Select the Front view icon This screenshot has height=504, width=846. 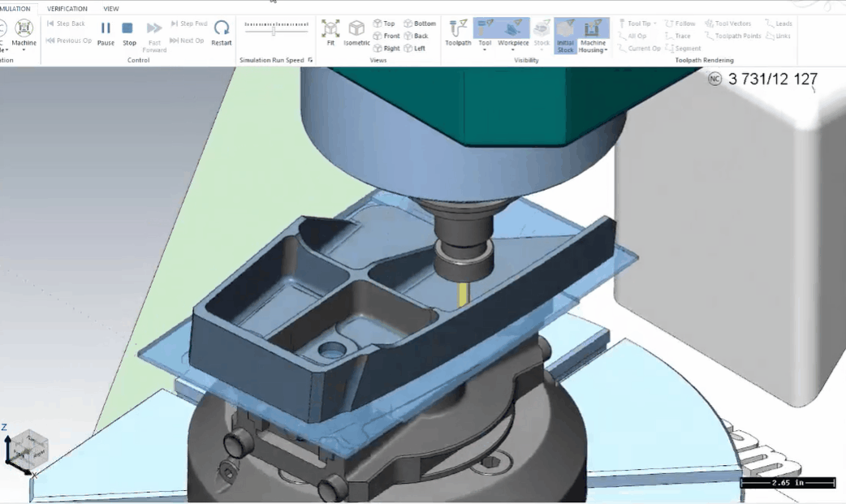coord(386,36)
